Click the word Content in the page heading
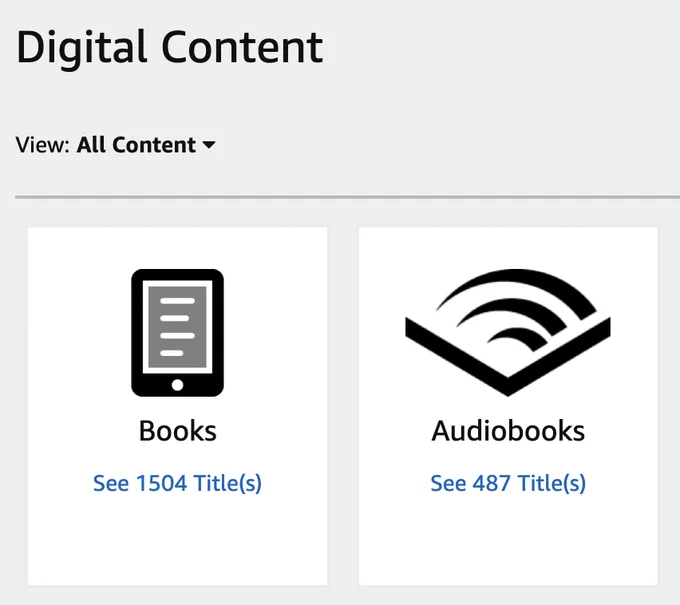The image size is (680, 605). point(242,48)
